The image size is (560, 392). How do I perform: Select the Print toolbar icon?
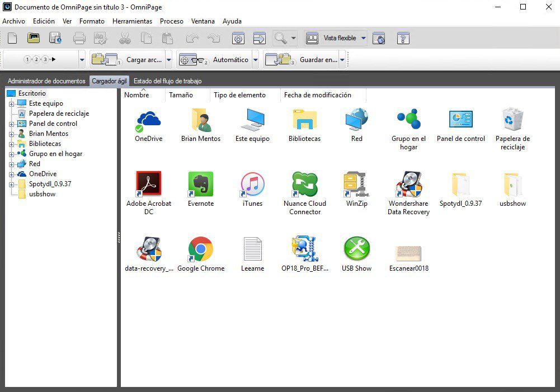(x=79, y=38)
